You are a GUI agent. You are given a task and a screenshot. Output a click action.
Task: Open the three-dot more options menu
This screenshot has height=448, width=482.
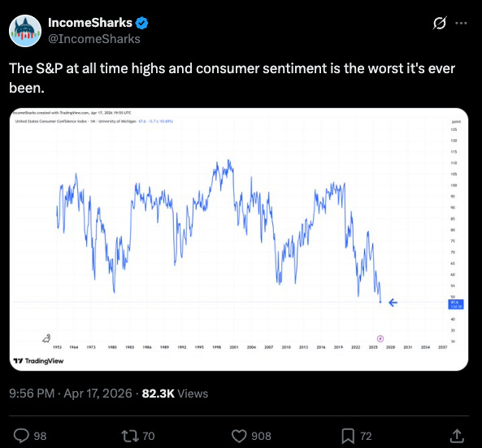[461, 23]
